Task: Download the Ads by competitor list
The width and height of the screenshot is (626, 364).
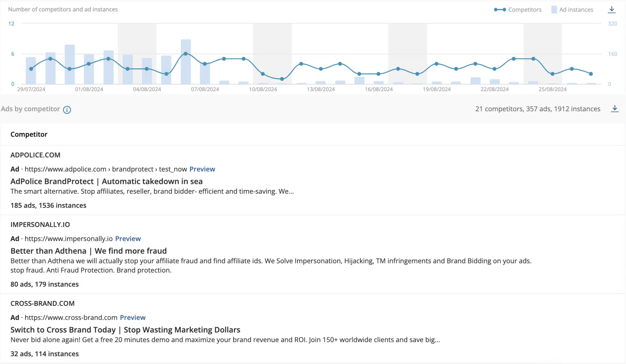Action: point(614,109)
